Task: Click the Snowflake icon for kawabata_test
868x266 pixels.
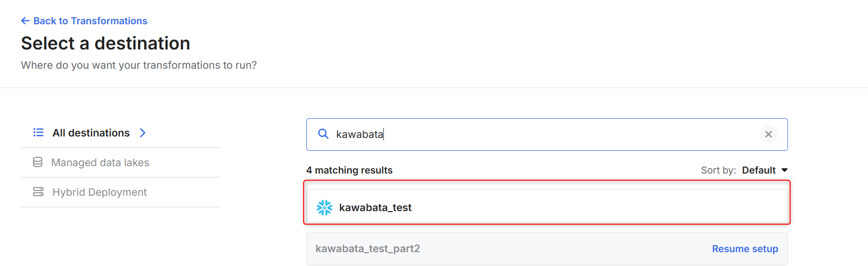Action: [325, 208]
